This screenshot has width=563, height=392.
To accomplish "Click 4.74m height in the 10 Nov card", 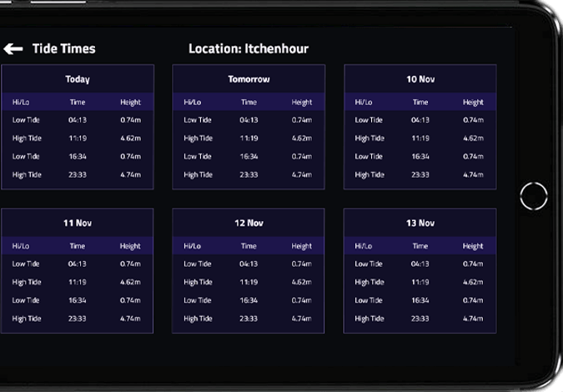I will pos(473,175).
